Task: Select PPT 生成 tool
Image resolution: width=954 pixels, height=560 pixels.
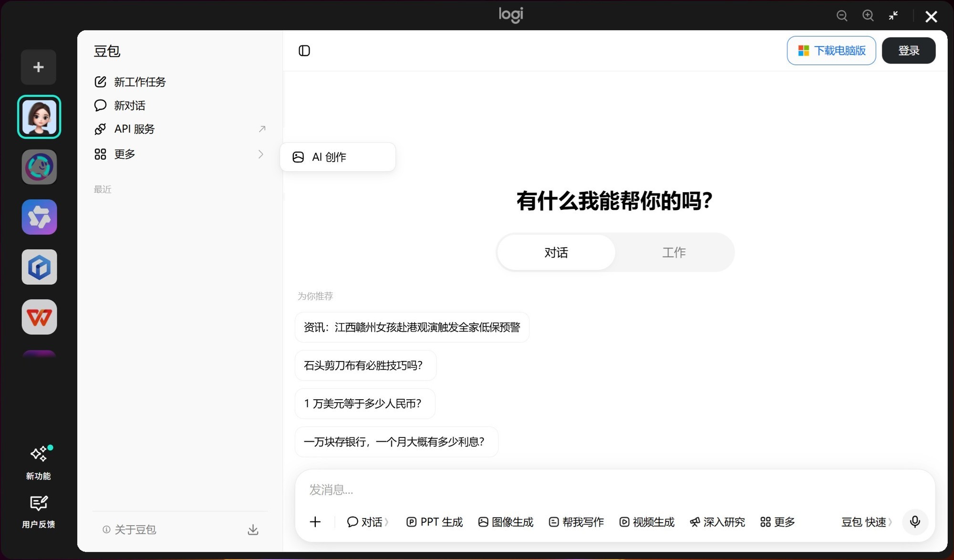Action: tap(435, 522)
